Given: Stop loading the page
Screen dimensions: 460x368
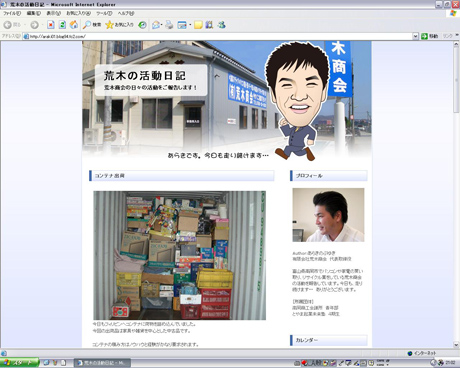Looking at the screenshot, I should pyautogui.click(x=51, y=25).
